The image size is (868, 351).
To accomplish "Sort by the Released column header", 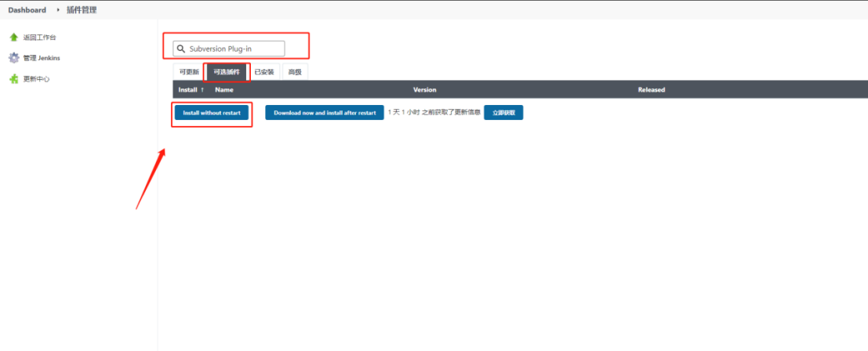I will pyautogui.click(x=652, y=89).
